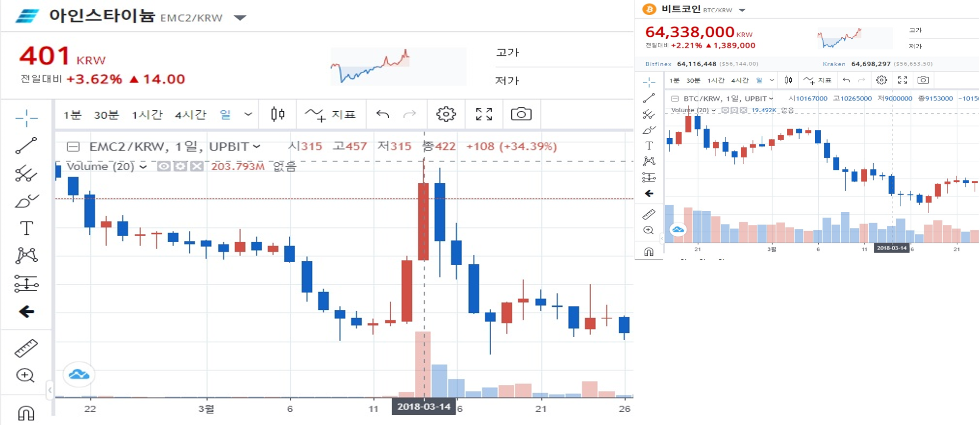Open the Volume (20) dropdown in BTC chart

click(x=714, y=110)
